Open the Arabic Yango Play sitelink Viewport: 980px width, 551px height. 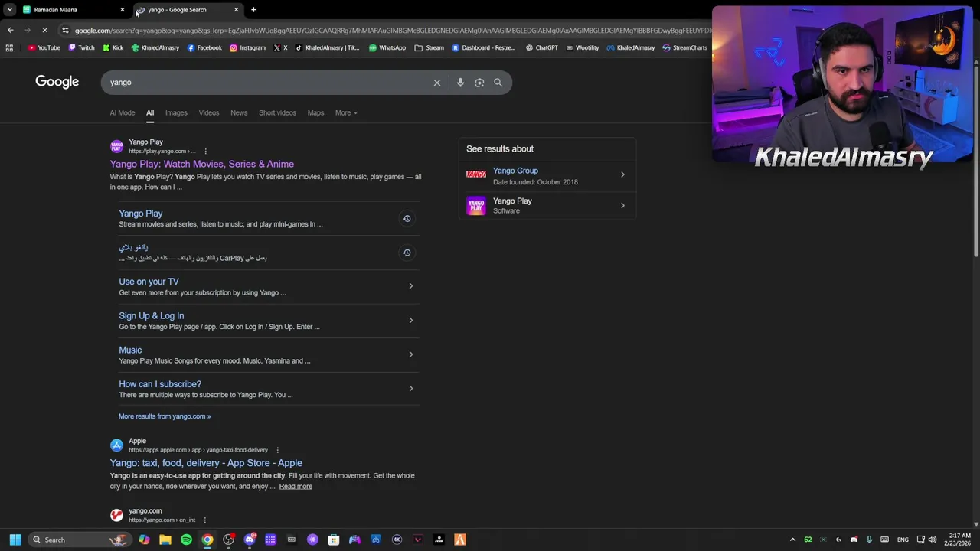pyautogui.click(x=133, y=248)
